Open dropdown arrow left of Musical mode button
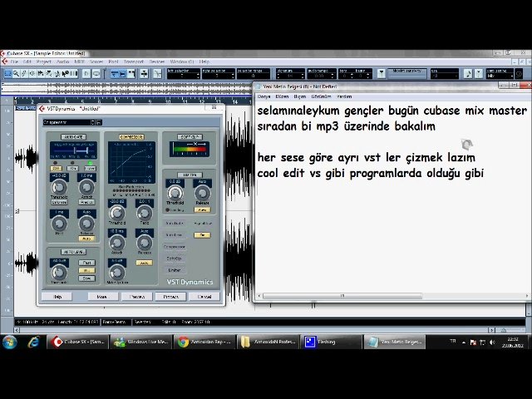532x399 pixels. pos(382,73)
